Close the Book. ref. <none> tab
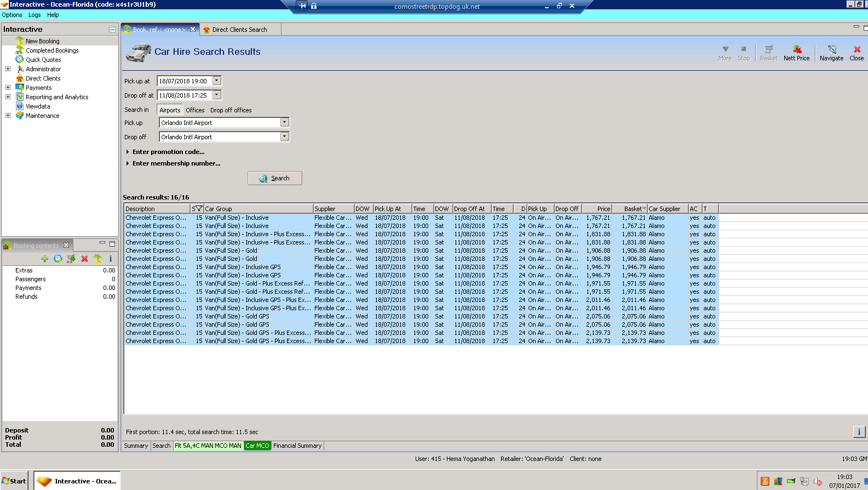 (x=193, y=30)
